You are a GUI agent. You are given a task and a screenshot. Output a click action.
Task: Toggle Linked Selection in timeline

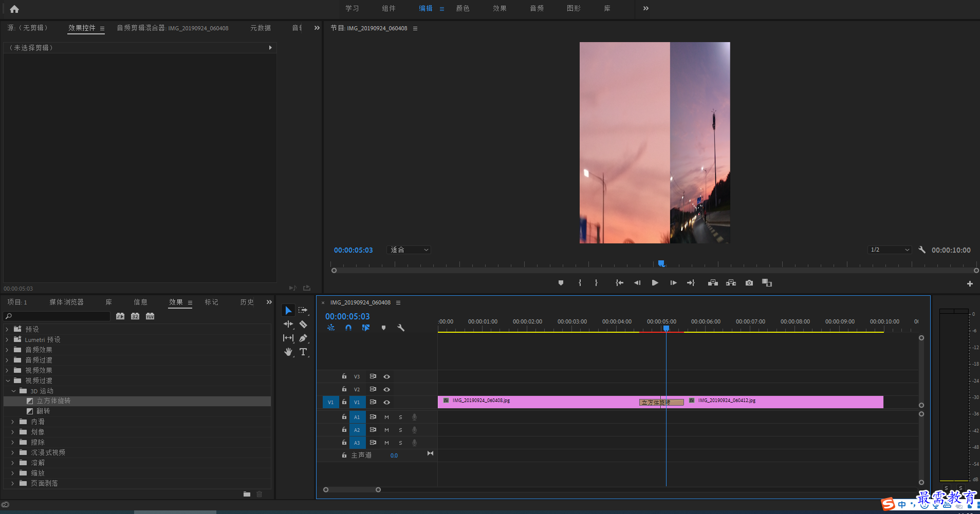tap(366, 328)
